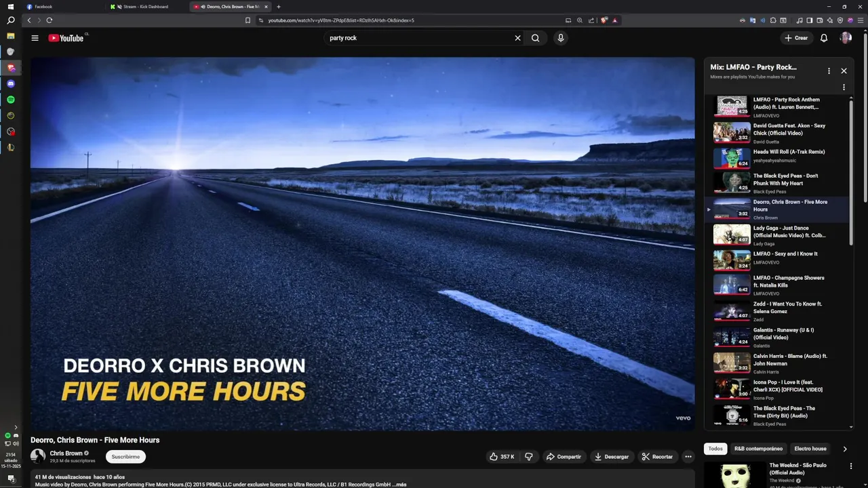This screenshot has width=868, height=488.
Task: Close the Mix playlist panel
Action: [x=844, y=70]
